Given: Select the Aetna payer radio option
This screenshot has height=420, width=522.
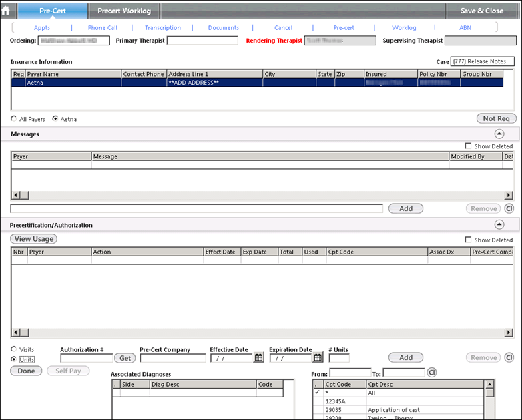Looking at the screenshot, I should tap(55, 119).
